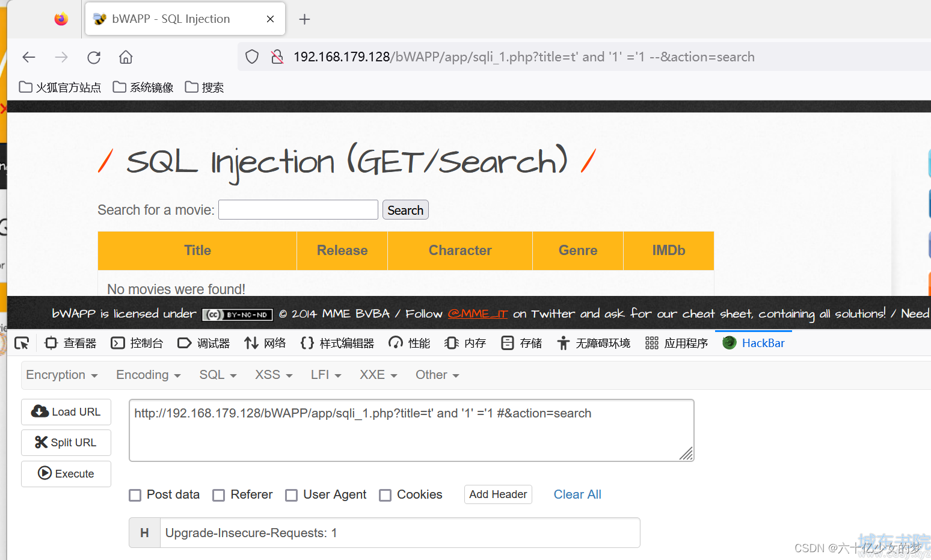Screen dimensions: 931x560
Task: Click the Creative Commons BY-NC-ND badge
Action: (238, 315)
